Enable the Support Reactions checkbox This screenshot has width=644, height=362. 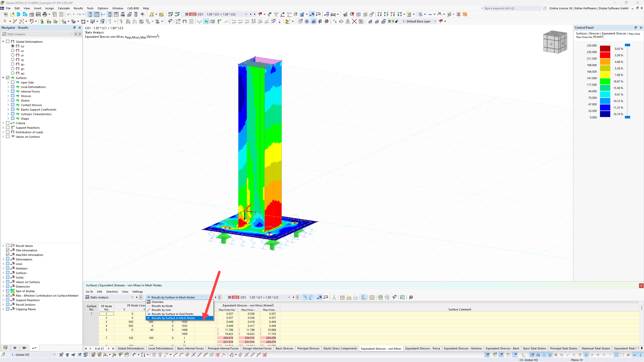[8, 127]
